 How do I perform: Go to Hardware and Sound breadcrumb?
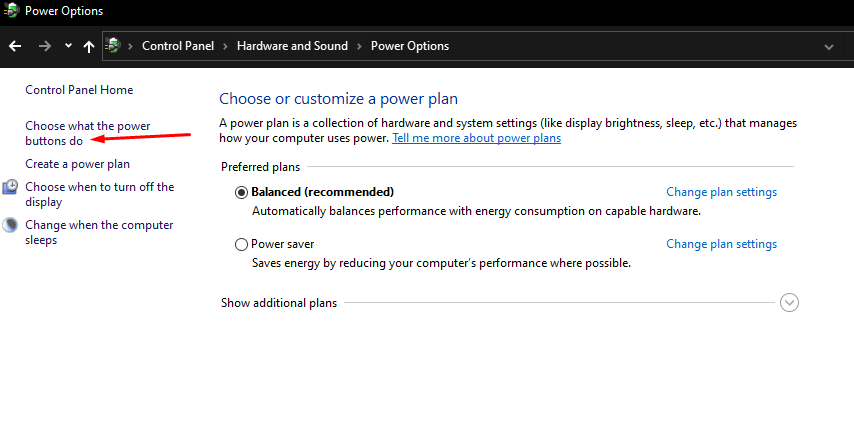pyautogui.click(x=292, y=46)
